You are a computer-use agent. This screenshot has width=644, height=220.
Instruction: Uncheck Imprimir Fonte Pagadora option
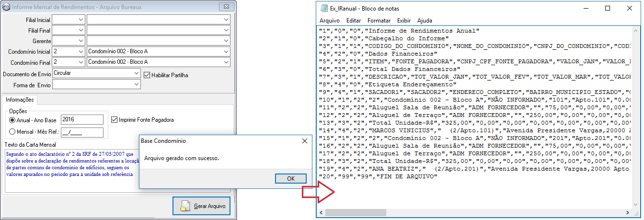(114, 120)
